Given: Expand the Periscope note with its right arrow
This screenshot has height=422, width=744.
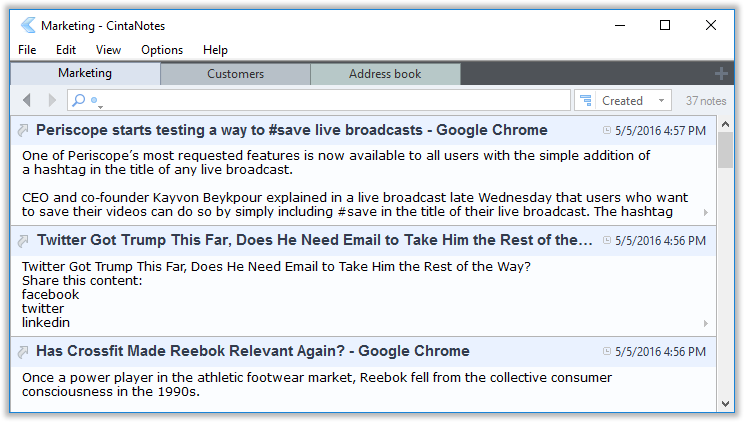Looking at the screenshot, I should click(x=706, y=213).
